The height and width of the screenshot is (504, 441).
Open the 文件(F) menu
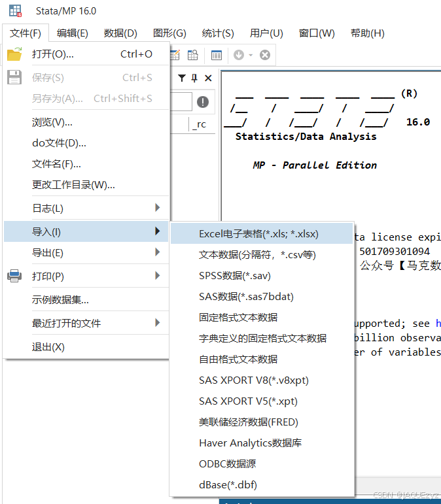pos(26,33)
